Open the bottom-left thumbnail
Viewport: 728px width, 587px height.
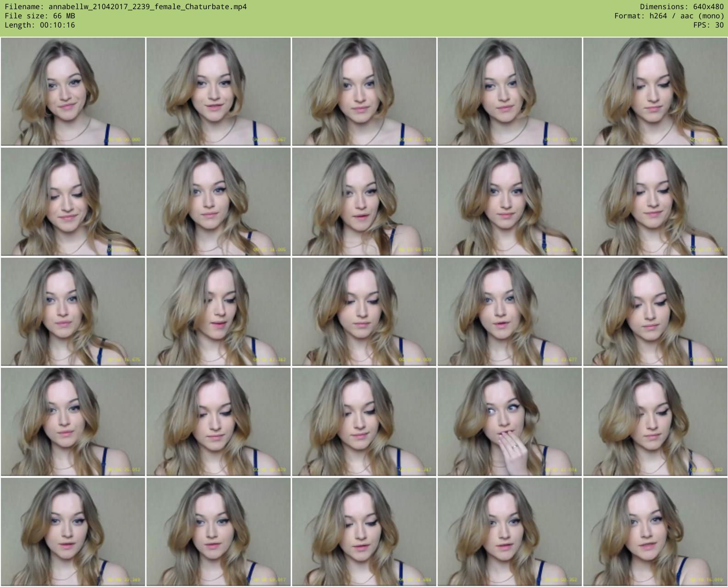(73, 532)
